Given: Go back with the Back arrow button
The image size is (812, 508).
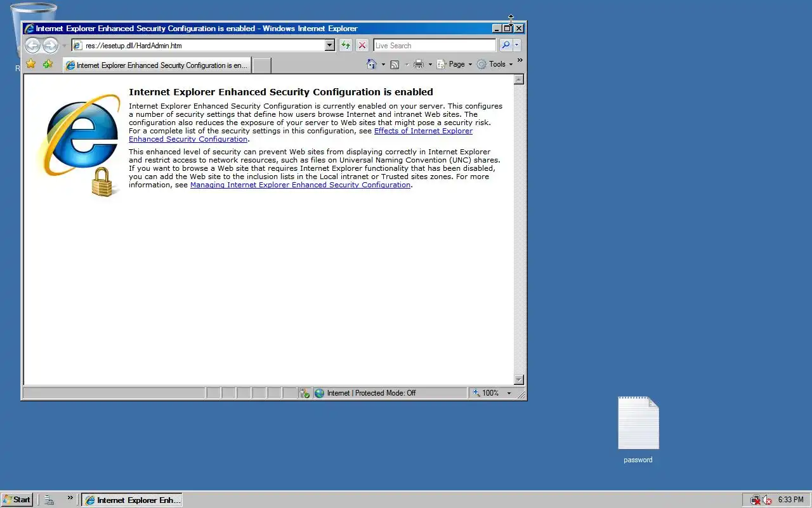Looking at the screenshot, I should point(32,45).
